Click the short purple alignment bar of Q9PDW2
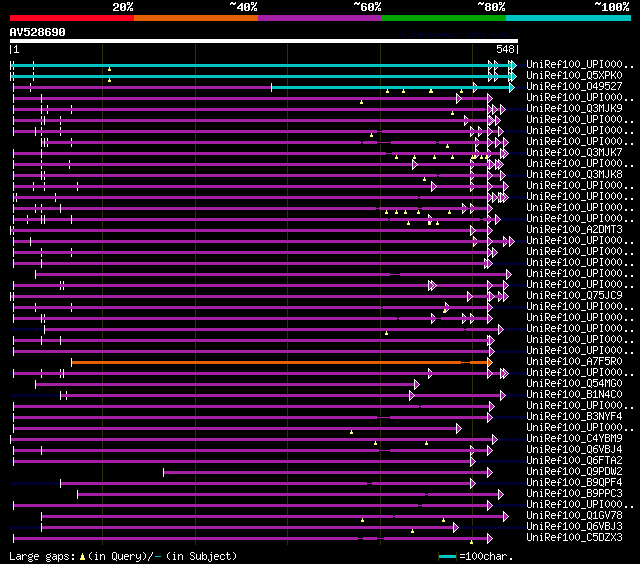Viewport: 640px width, 564px height. [328, 473]
